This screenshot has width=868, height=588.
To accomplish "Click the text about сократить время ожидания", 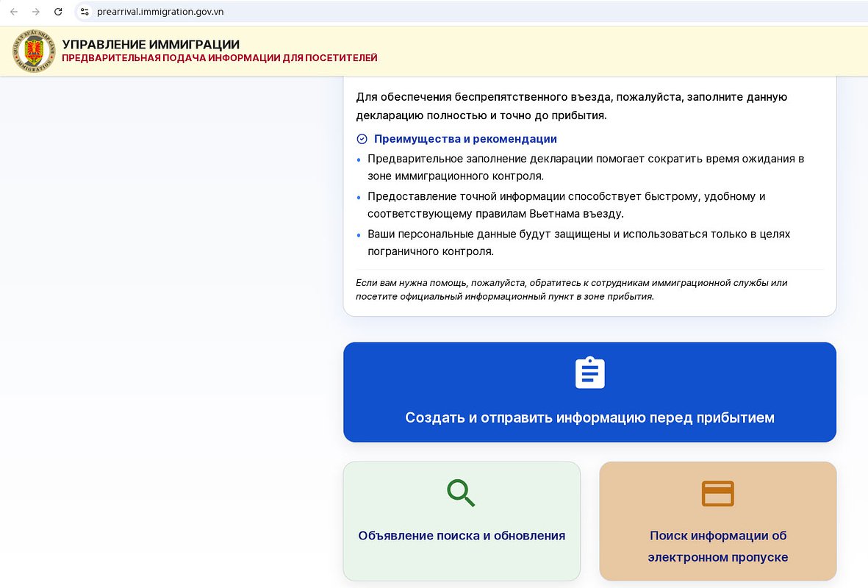I will 586,167.
